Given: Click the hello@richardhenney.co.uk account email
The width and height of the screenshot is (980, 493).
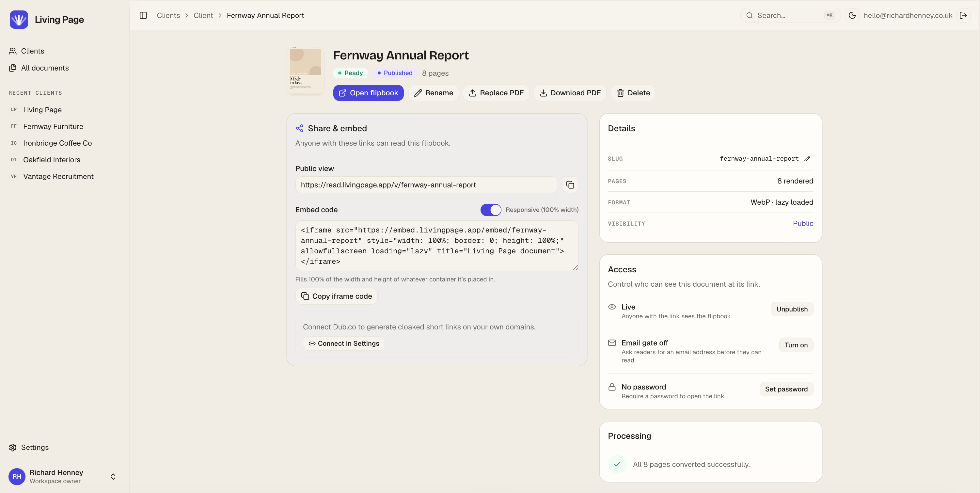Looking at the screenshot, I should point(908,15).
